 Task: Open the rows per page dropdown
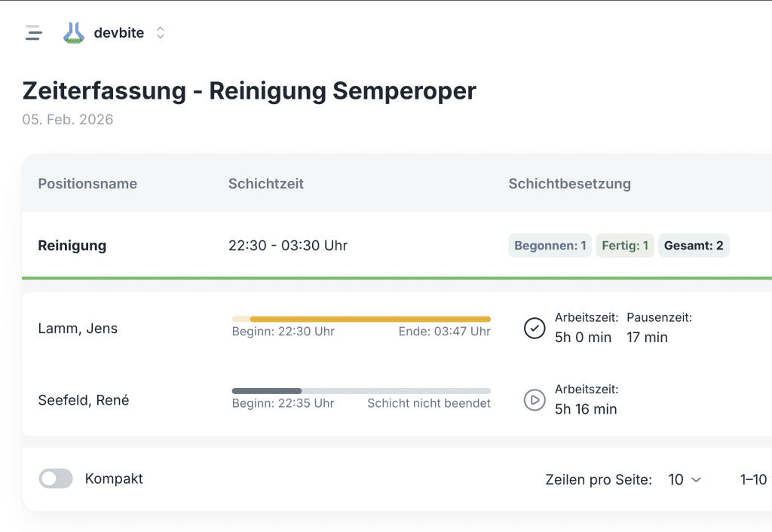coord(685,480)
